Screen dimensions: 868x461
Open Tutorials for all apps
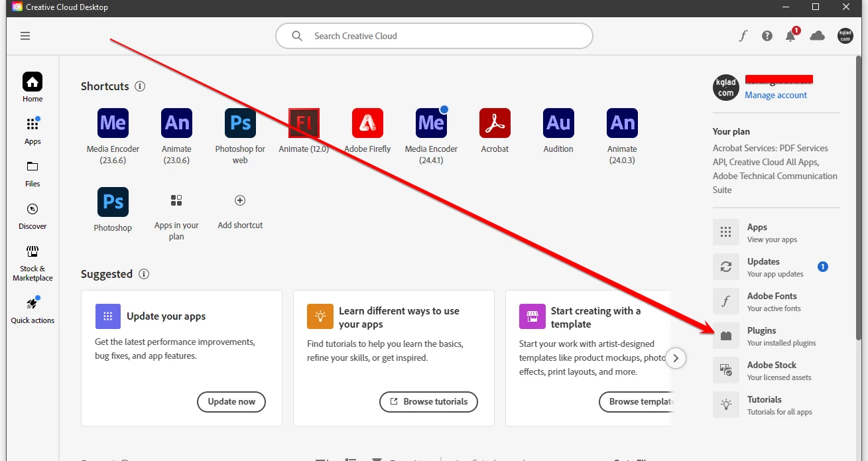coord(776,405)
